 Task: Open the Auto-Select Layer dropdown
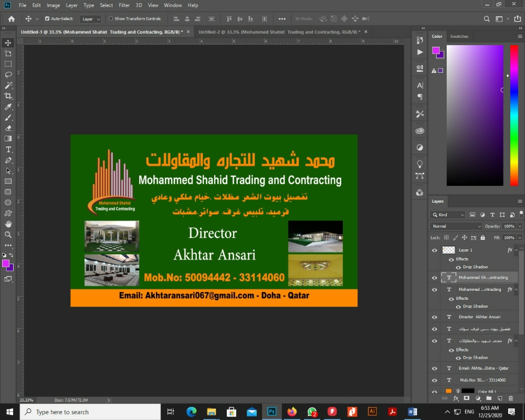click(91, 19)
